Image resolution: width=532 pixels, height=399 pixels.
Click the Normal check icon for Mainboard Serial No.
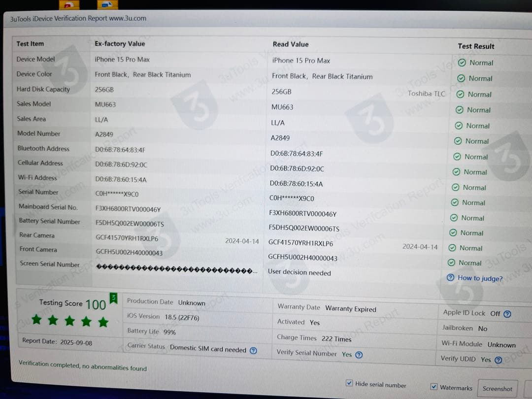(x=454, y=218)
